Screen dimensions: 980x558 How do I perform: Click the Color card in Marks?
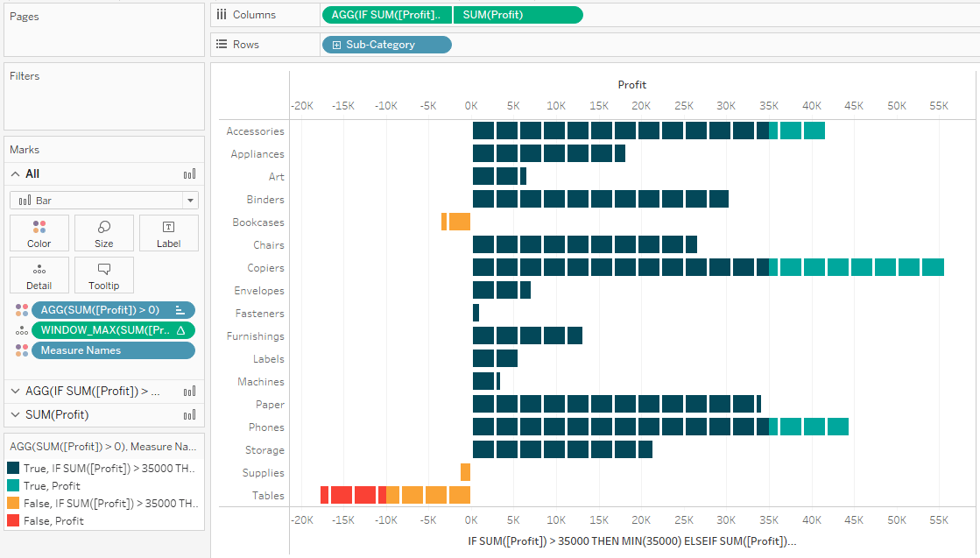(x=39, y=233)
